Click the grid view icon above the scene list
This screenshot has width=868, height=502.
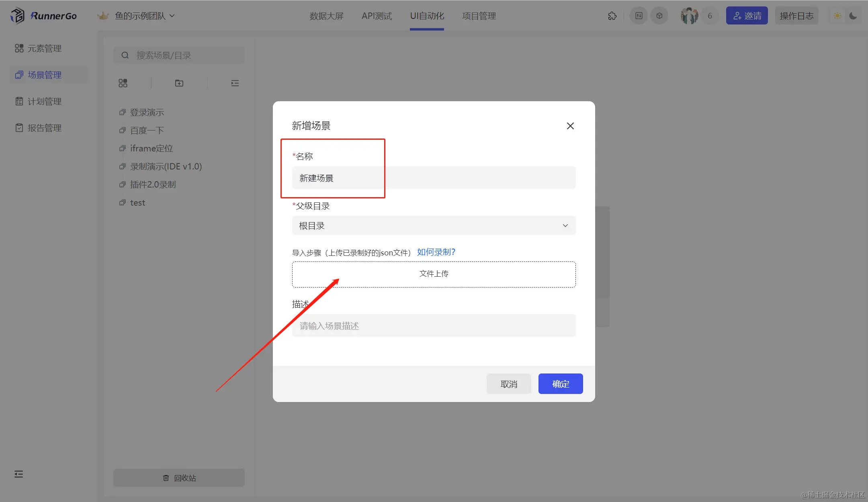(x=123, y=83)
